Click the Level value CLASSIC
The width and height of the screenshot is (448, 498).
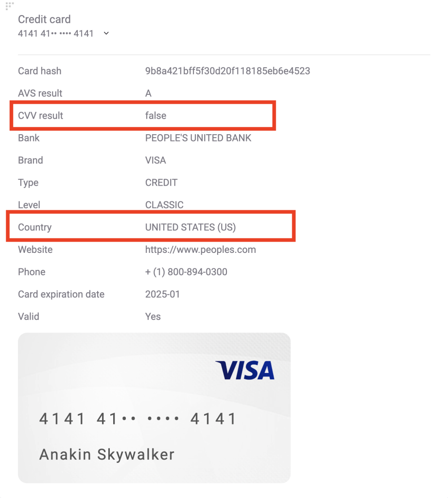(164, 205)
